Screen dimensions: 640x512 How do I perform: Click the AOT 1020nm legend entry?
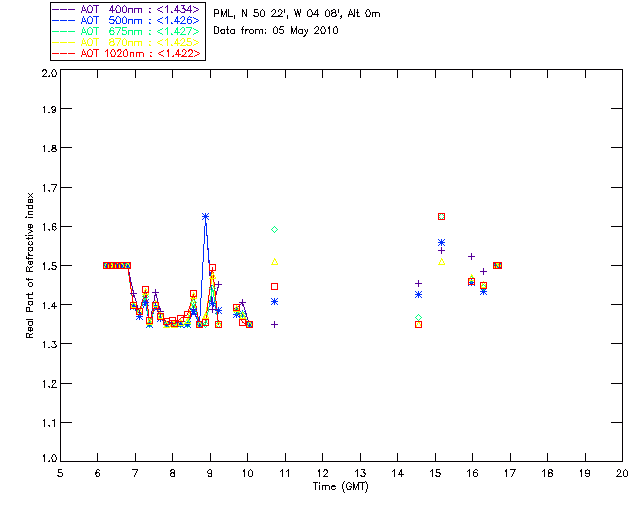pyautogui.click(x=126, y=53)
